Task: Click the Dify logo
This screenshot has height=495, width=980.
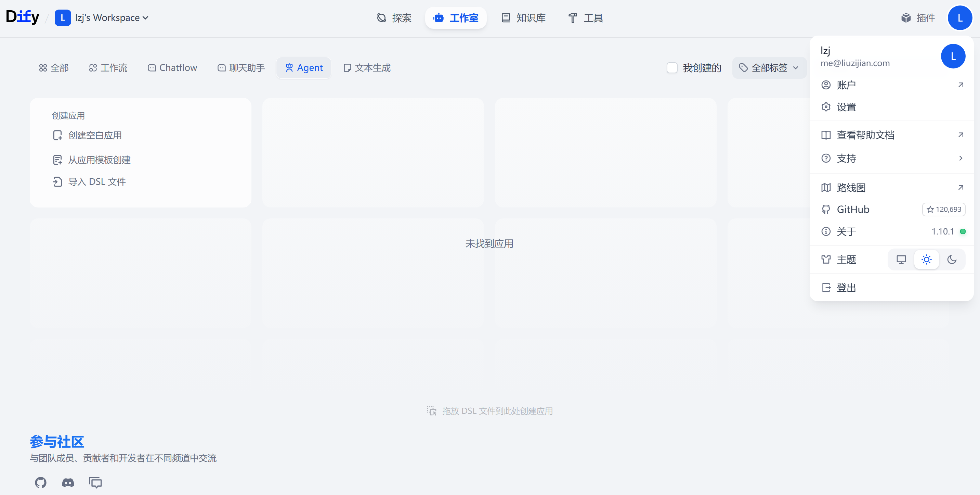Action: coord(23,17)
